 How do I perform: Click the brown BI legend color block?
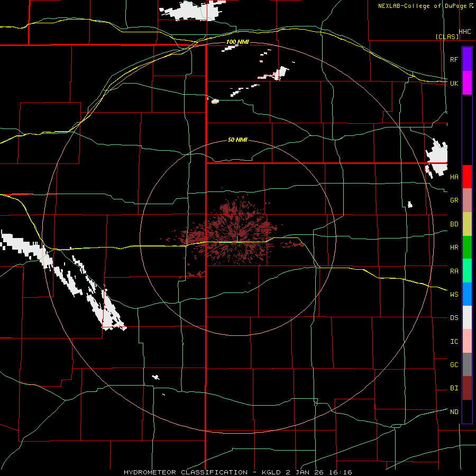[467, 388]
